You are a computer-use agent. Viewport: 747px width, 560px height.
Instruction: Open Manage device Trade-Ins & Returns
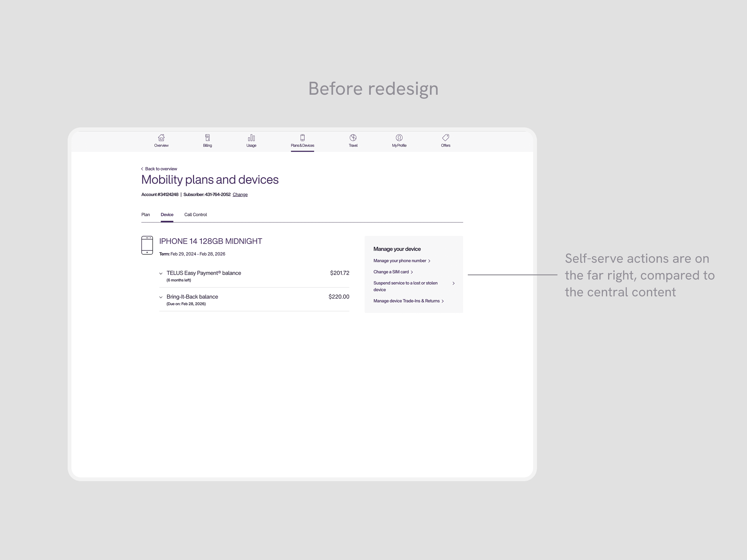(407, 301)
